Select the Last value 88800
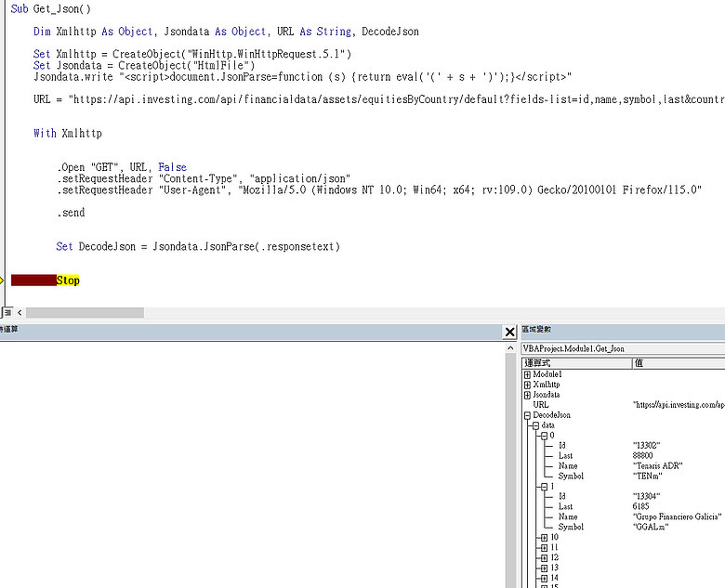Image resolution: width=725 pixels, height=588 pixels. [642, 456]
